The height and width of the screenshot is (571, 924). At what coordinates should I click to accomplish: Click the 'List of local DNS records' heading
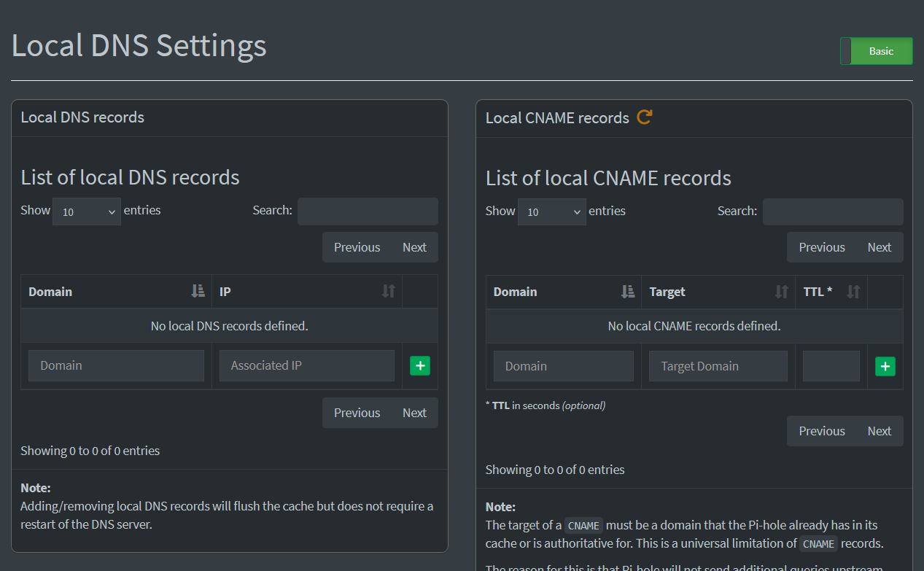[130, 177]
